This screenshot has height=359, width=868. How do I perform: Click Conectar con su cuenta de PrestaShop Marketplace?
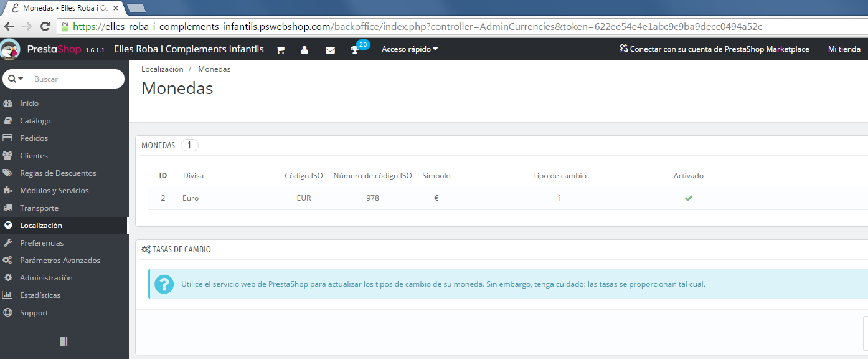pos(714,49)
